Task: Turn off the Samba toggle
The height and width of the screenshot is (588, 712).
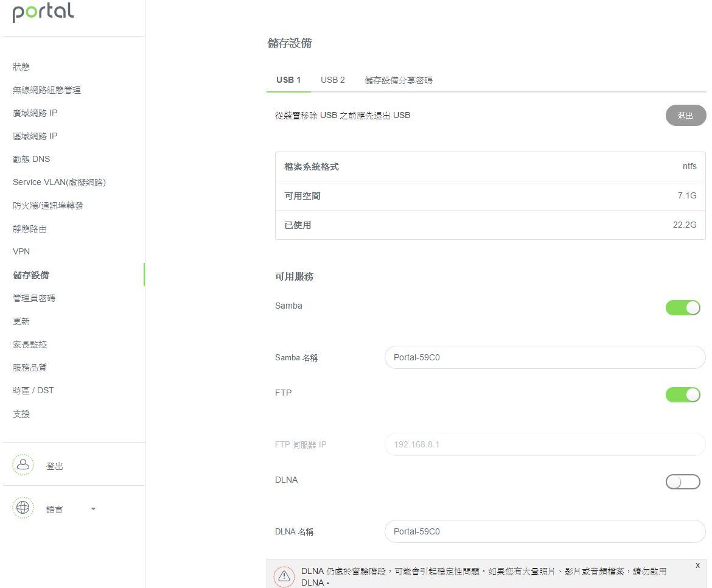Action: pyautogui.click(x=683, y=307)
